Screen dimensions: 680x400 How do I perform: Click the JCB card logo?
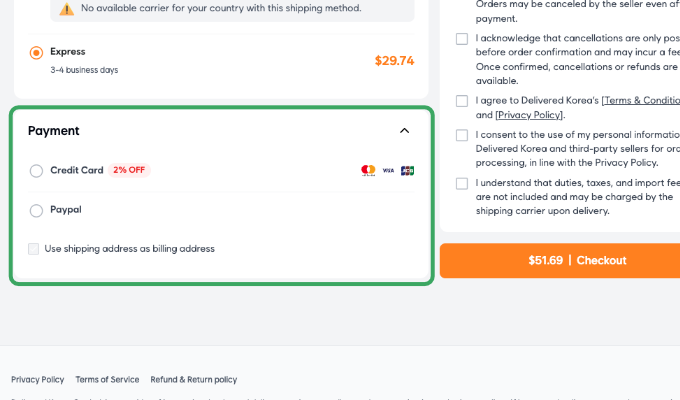[407, 171]
